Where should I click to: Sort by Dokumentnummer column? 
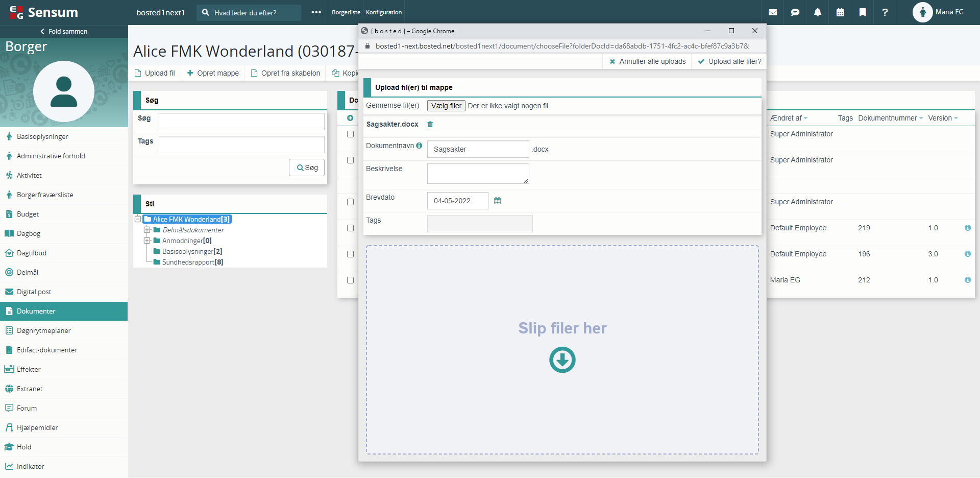pyautogui.click(x=891, y=118)
